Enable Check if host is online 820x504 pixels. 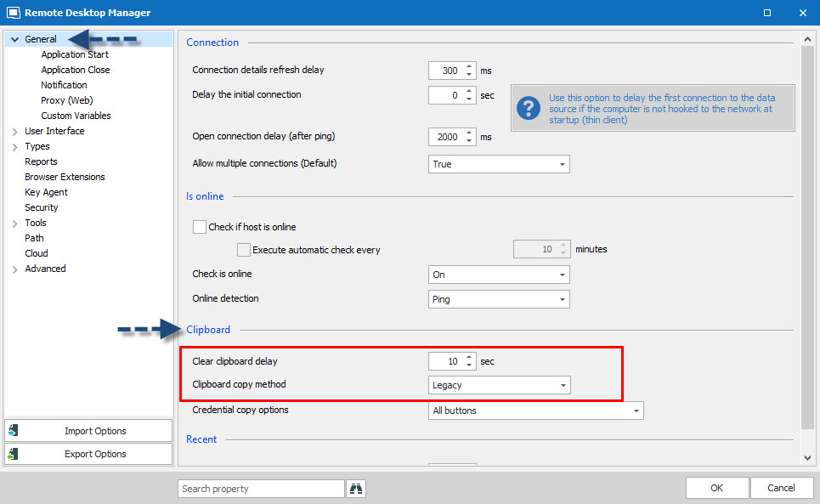click(200, 227)
